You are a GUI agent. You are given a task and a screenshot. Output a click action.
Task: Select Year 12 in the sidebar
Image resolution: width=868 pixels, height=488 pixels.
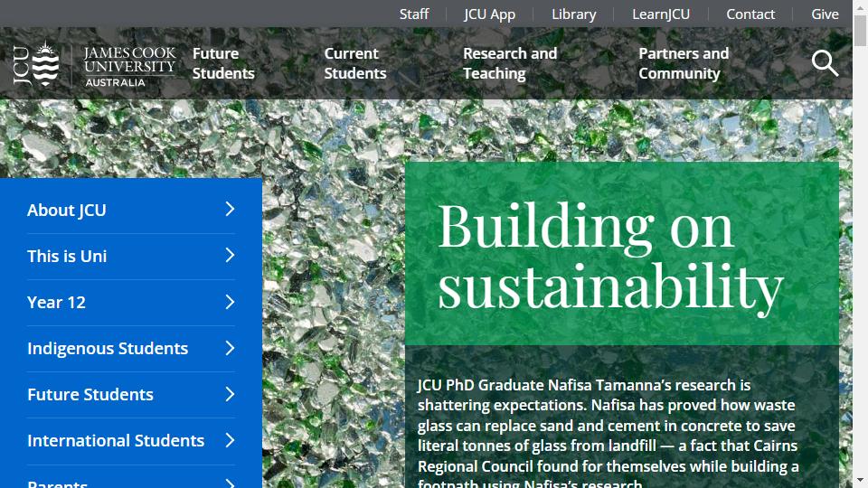(56, 302)
